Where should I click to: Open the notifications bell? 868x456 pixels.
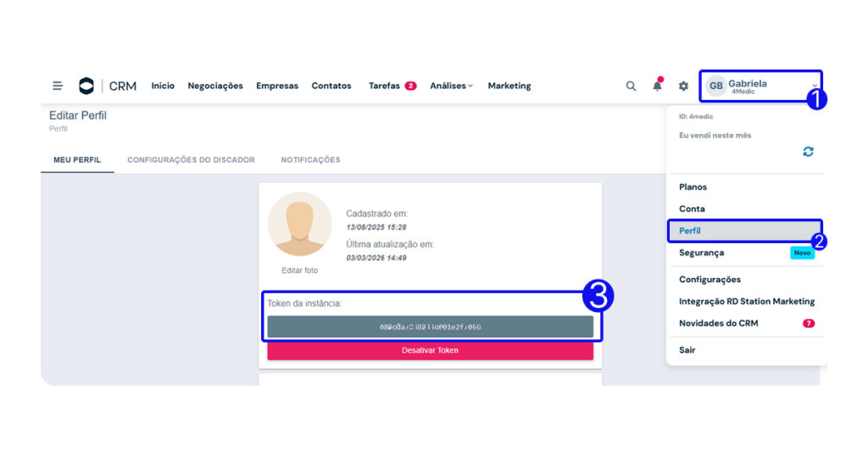coord(657,86)
